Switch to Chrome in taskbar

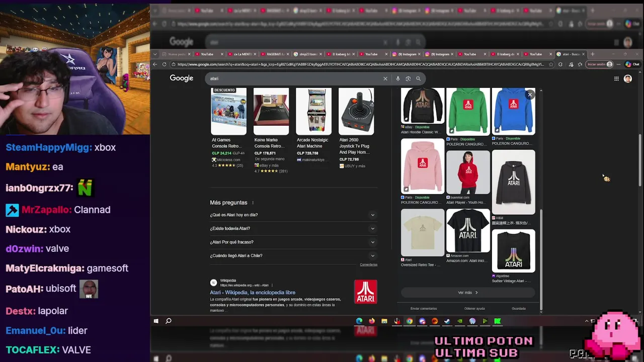point(410,321)
